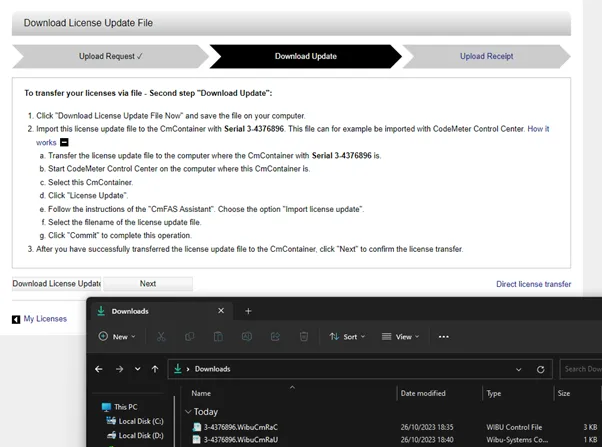Open the View dropdown menu

400,337
